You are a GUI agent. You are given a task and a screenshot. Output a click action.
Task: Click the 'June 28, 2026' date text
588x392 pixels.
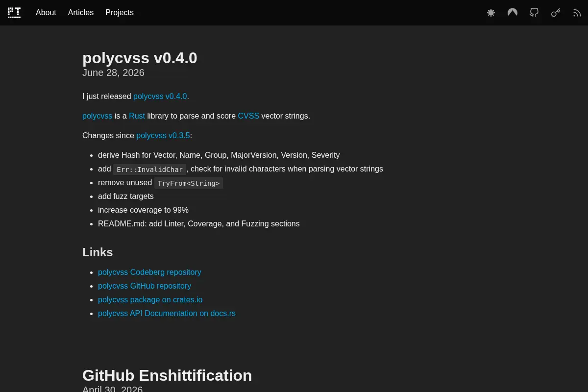[113, 73]
